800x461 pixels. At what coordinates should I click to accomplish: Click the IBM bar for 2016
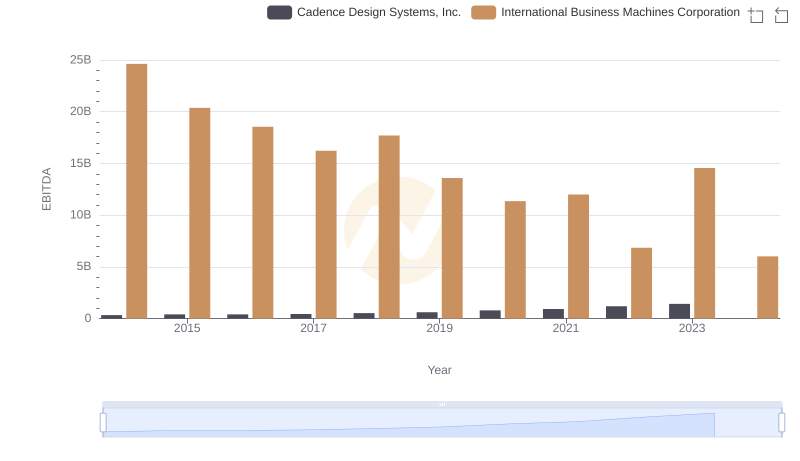263,223
